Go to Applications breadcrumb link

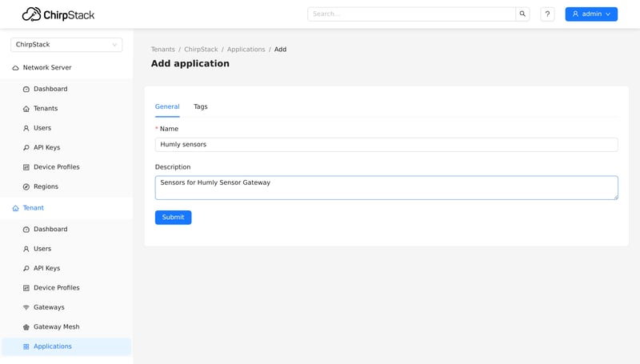point(246,50)
